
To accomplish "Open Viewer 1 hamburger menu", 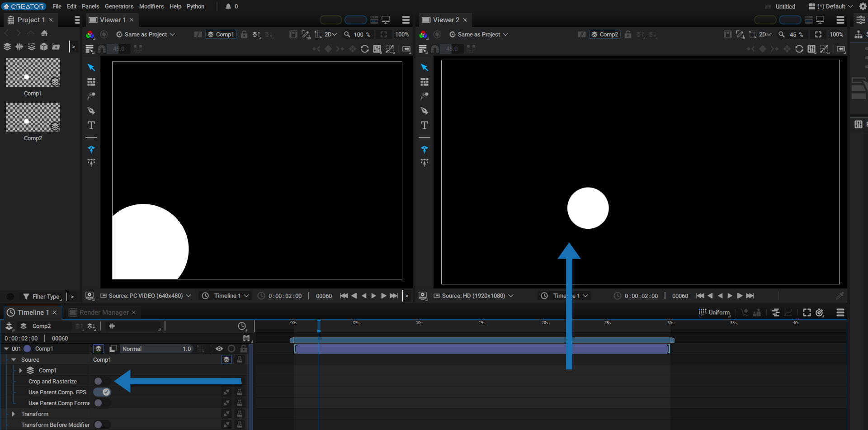I will click(x=406, y=20).
